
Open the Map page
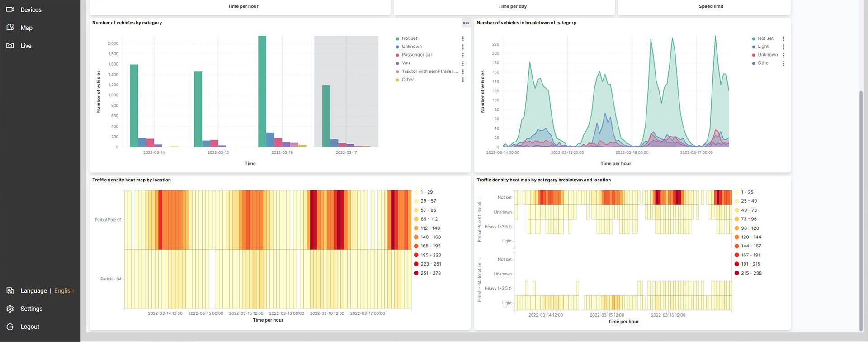[26, 28]
